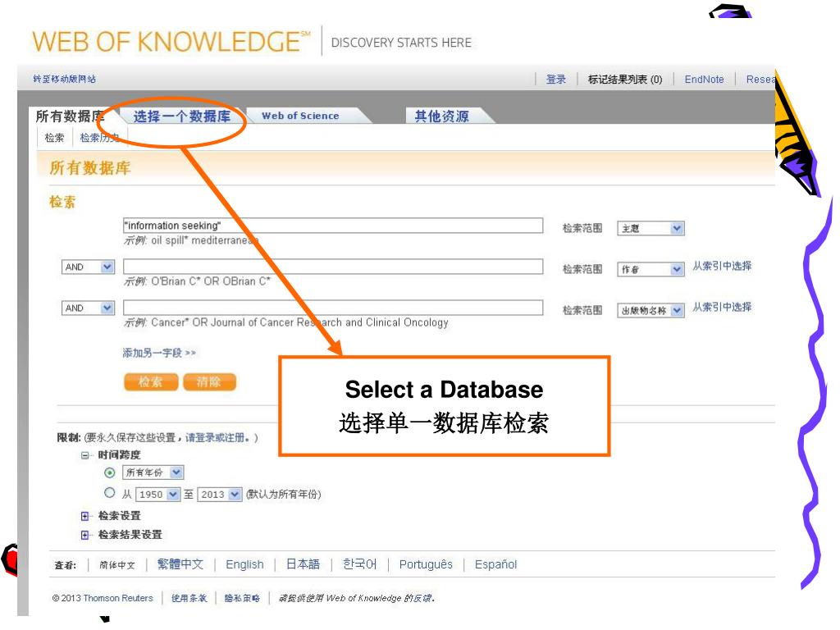Switch to the Web of Science tab
This screenshot has width=840, height=630.
click(300, 116)
